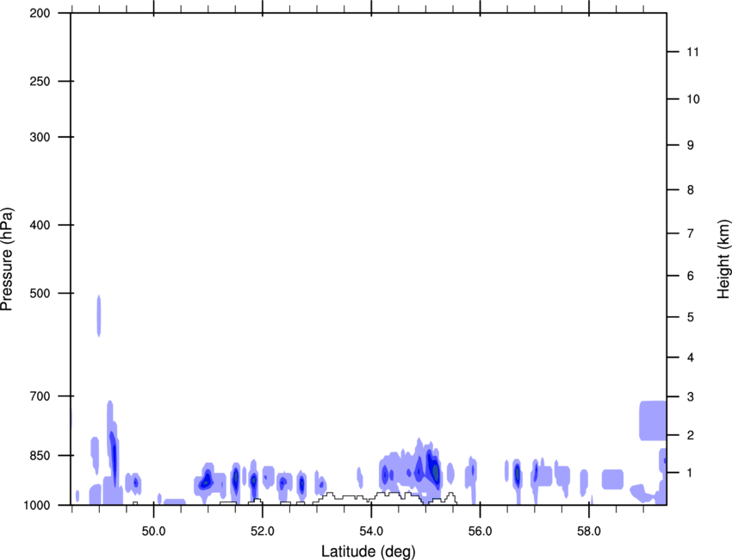Pick the 4 km height label
Screen dimensions: 732x560
click(x=690, y=358)
